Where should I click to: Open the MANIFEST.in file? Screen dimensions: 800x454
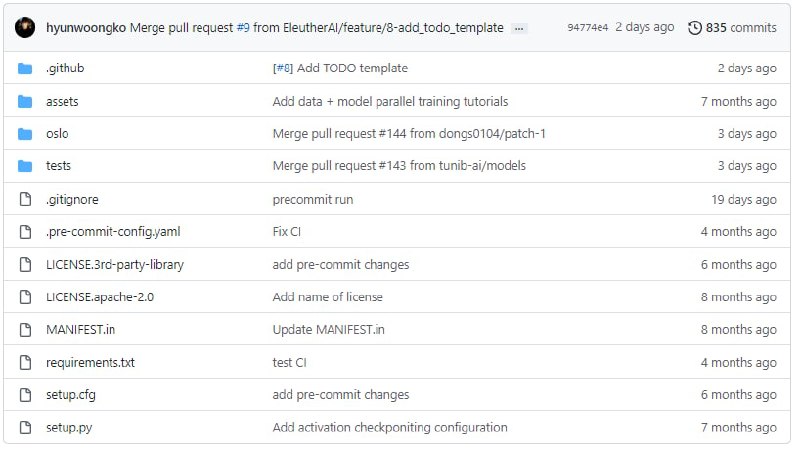tap(81, 330)
